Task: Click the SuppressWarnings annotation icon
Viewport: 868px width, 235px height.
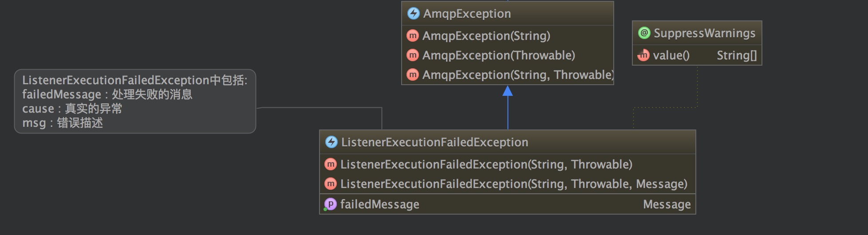Action: pyautogui.click(x=644, y=33)
